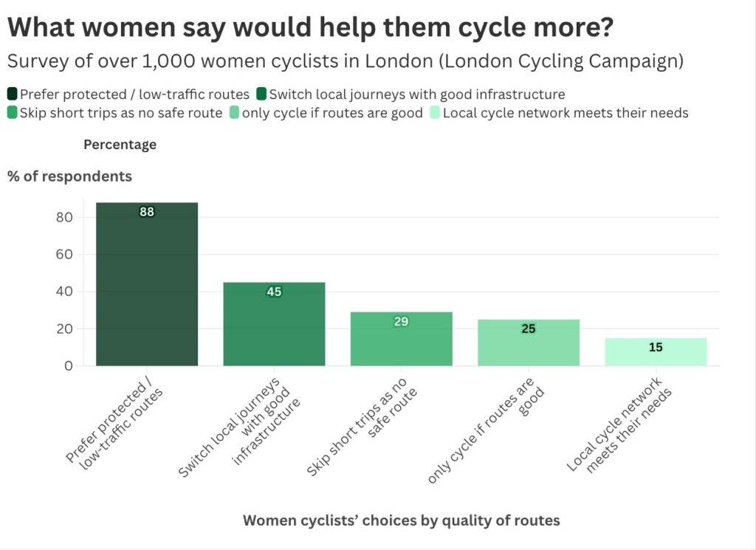Click 'Local cycle network meets their needs' legend text
The width and height of the screenshot is (756, 550).
tap(566, 113)
